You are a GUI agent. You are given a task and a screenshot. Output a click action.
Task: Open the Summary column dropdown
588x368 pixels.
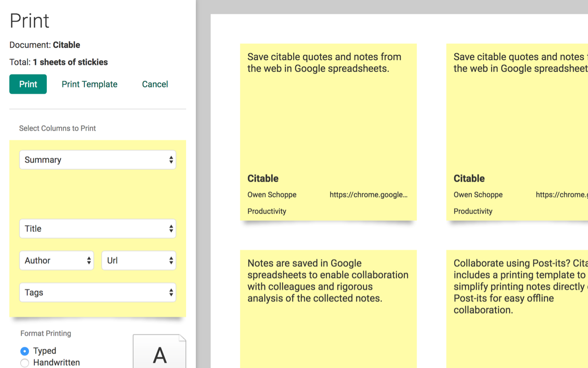(x=97, y=160)
